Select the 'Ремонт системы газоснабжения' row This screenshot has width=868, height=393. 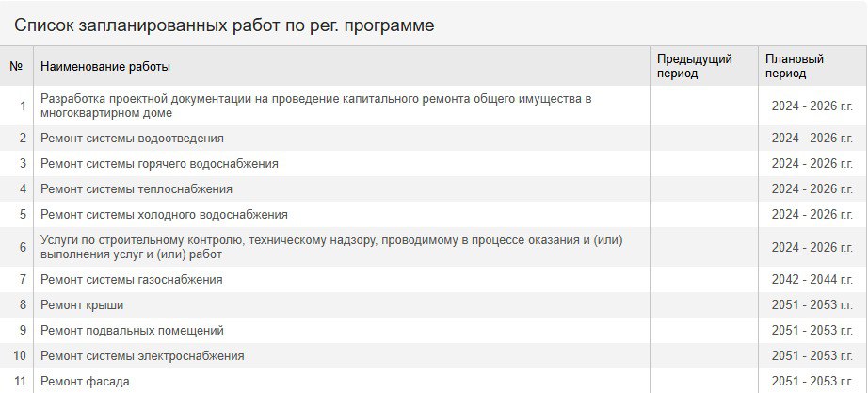tap(434, 279)
